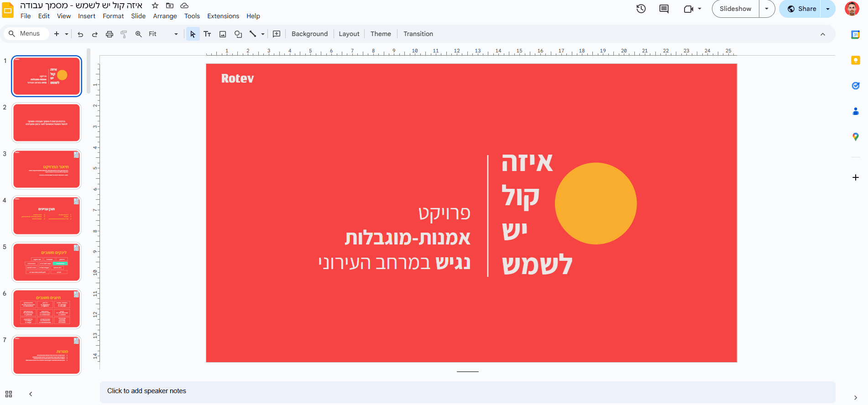Viewport: 868px width, 405px height.
Task: Expand new slide layout dropdown arrow
Action: (x=67, y=34)
